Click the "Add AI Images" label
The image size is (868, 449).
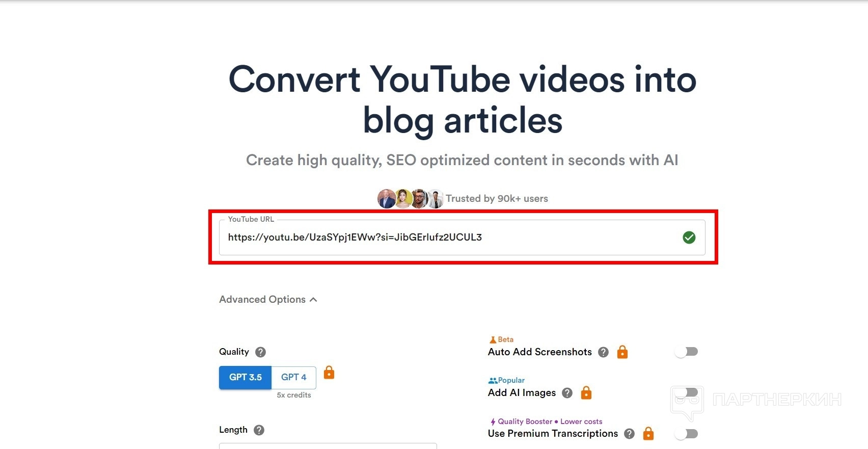click(522, 393)
